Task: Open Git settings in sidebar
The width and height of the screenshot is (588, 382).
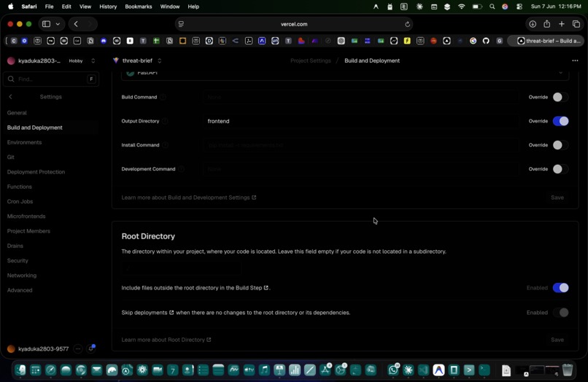Action: 10,157
